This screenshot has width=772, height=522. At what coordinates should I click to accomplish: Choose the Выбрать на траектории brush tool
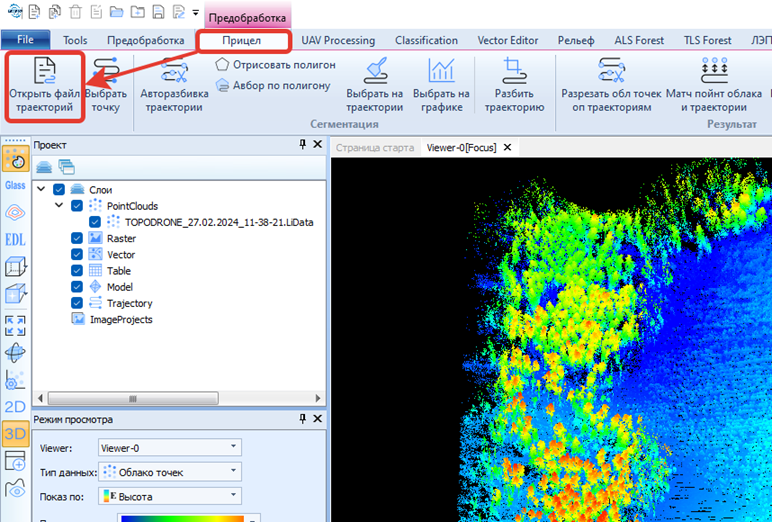pyautogui.click(x=375, y=86)
